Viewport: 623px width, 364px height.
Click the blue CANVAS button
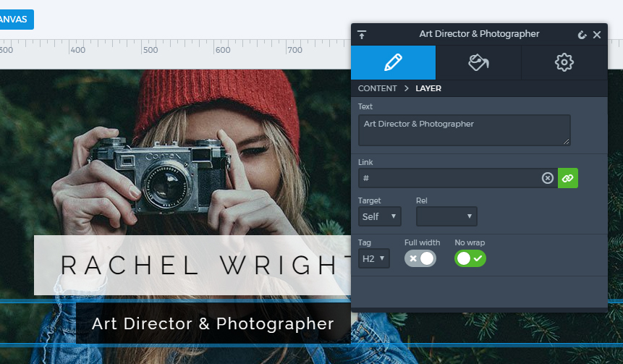click(14, 19)
